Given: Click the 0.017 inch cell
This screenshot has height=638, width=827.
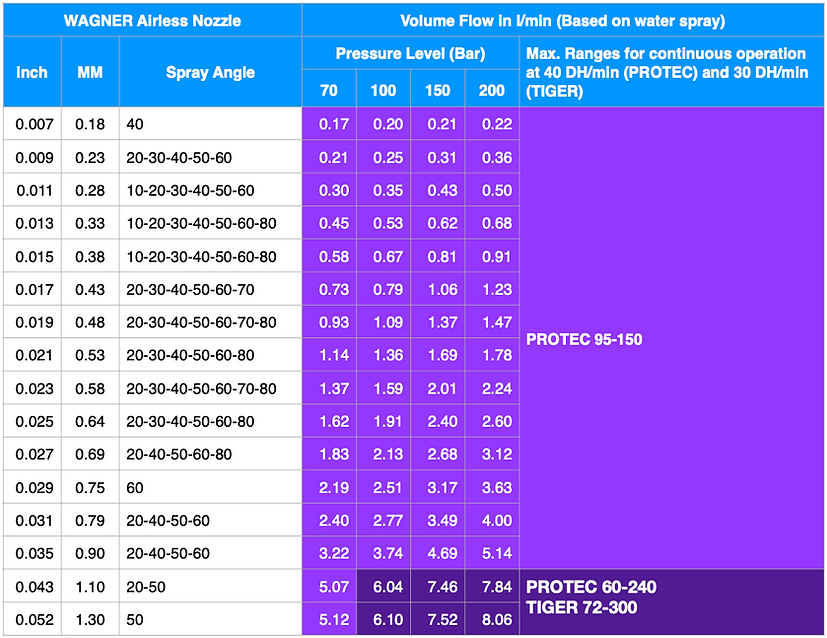Looking at the screenshot, I should [32, 289].
